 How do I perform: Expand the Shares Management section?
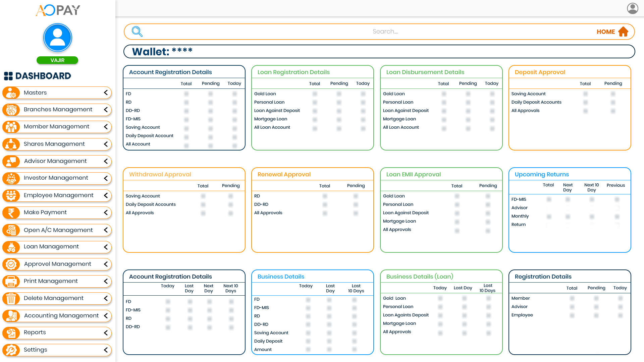[x=106, y=144]
